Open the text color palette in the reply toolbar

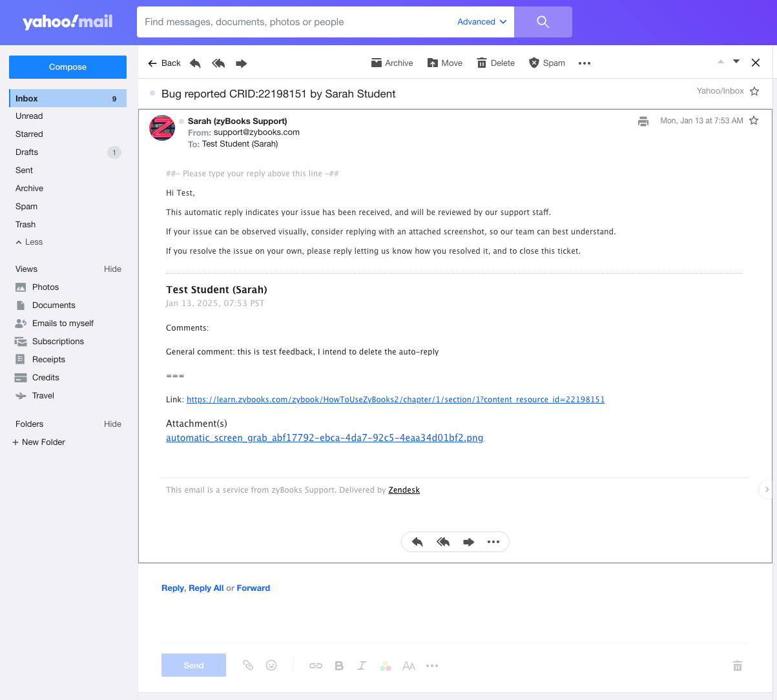(x=386, y=666)
